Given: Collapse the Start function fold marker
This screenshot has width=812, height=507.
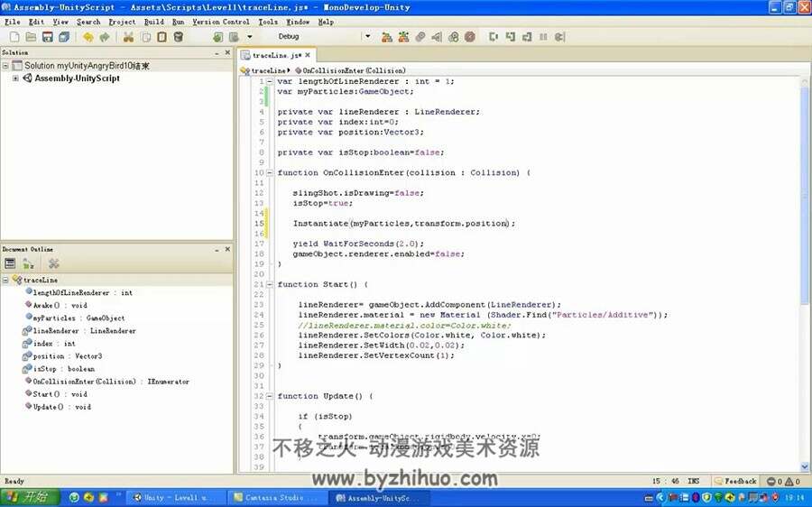Looking at the screenshot, I should click(x=269, y=284).
